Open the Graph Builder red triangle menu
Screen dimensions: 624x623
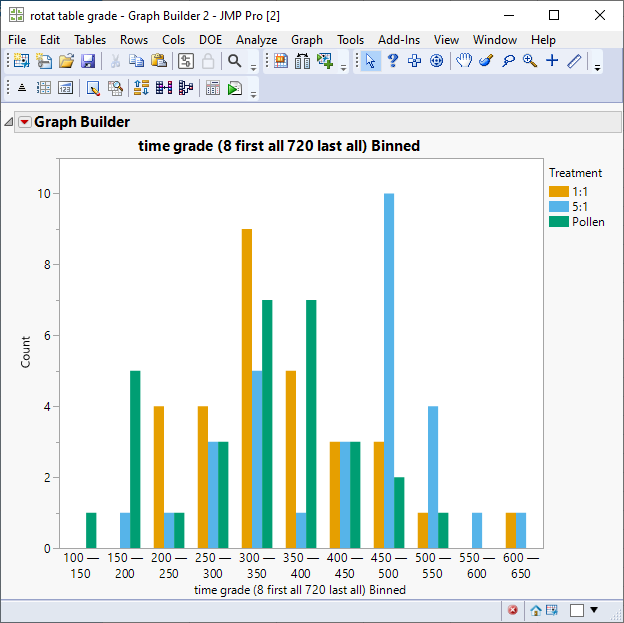(x=25, y=122)
